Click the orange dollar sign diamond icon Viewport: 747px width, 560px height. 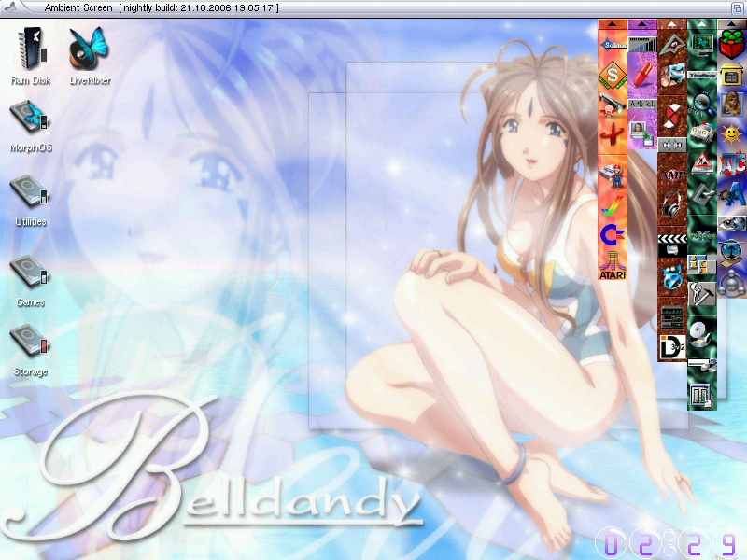pyautogui.click(x=613, y=75)
